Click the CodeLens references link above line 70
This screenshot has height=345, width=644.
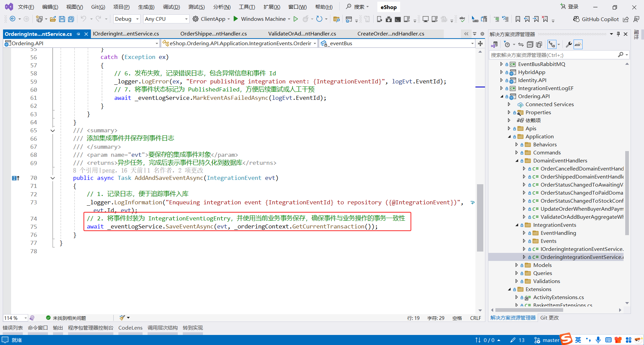88,170
